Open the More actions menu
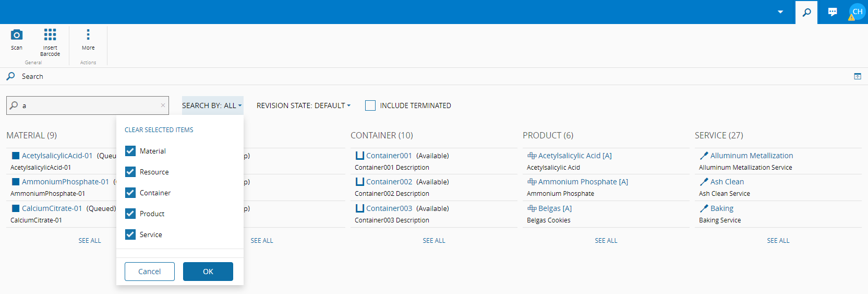 tap(88, 35)
